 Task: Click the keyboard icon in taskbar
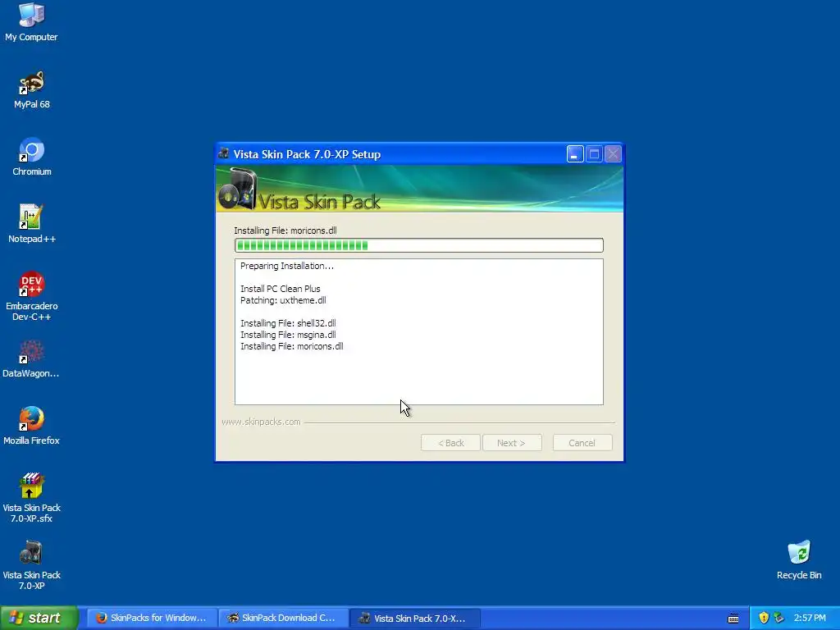733,619
